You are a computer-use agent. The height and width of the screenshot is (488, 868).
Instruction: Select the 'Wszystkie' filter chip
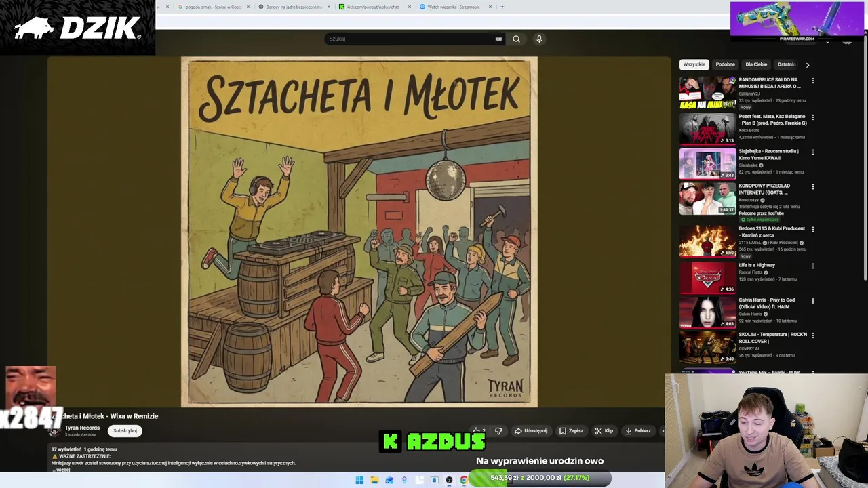pos(694,64)
